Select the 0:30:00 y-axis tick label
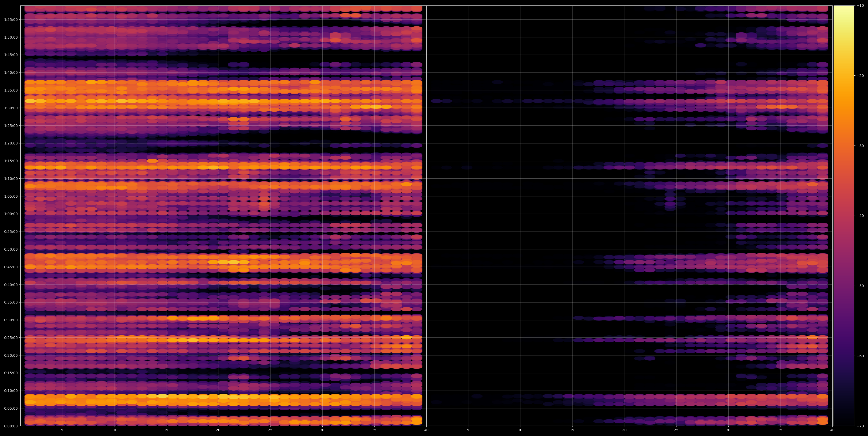 click(11, 320)
